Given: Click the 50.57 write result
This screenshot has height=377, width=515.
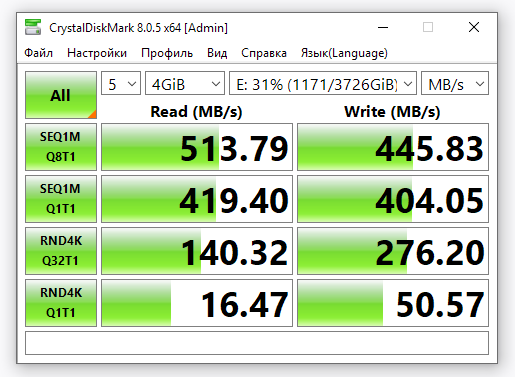Looking at the screenshot, I should point(393,303).
